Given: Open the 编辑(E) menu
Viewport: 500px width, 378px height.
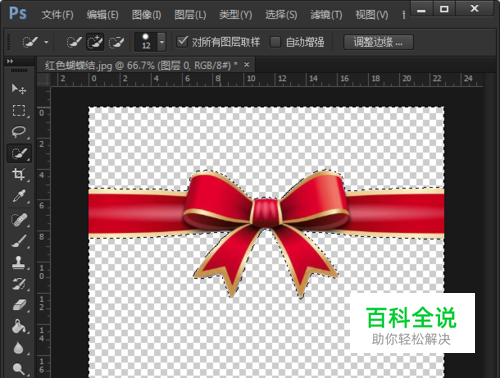Looking at the screenshot, I should [x=102, y=15].
